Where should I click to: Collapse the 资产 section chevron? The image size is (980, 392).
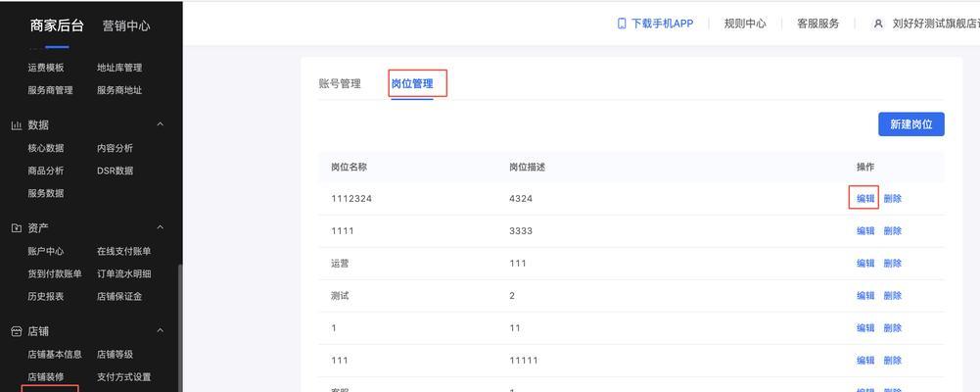tap(161, 228)
